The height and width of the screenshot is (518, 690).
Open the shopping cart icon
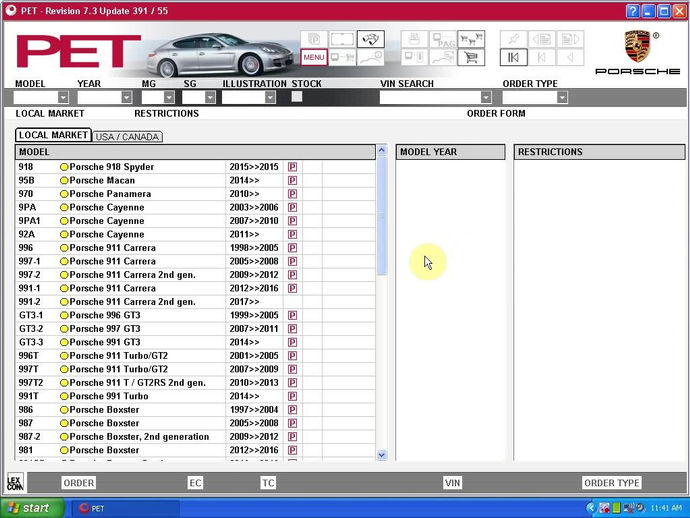[471, 57]
